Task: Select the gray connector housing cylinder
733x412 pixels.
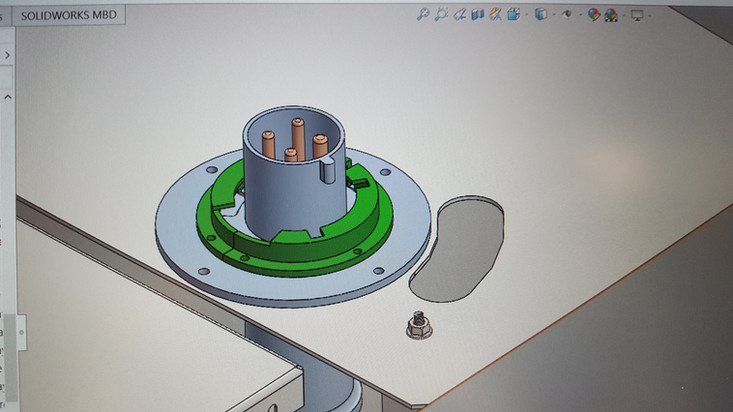Action: tap(294, 196)
